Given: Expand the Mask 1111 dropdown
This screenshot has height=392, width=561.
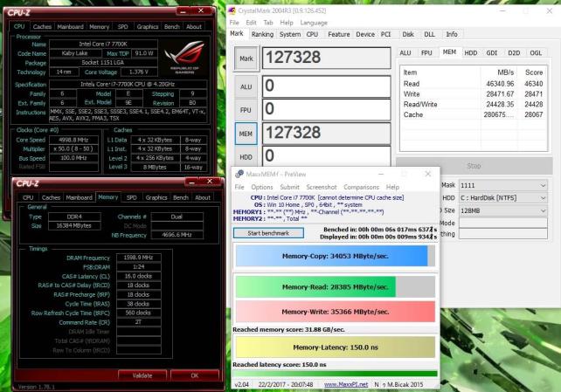Looking at the screenshot, I should pyautogui.click(x=503, y=185).
